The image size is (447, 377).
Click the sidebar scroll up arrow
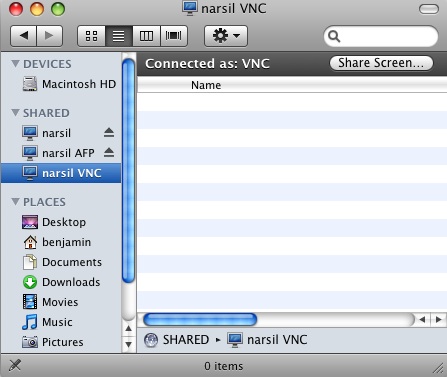tap(128, 329)
